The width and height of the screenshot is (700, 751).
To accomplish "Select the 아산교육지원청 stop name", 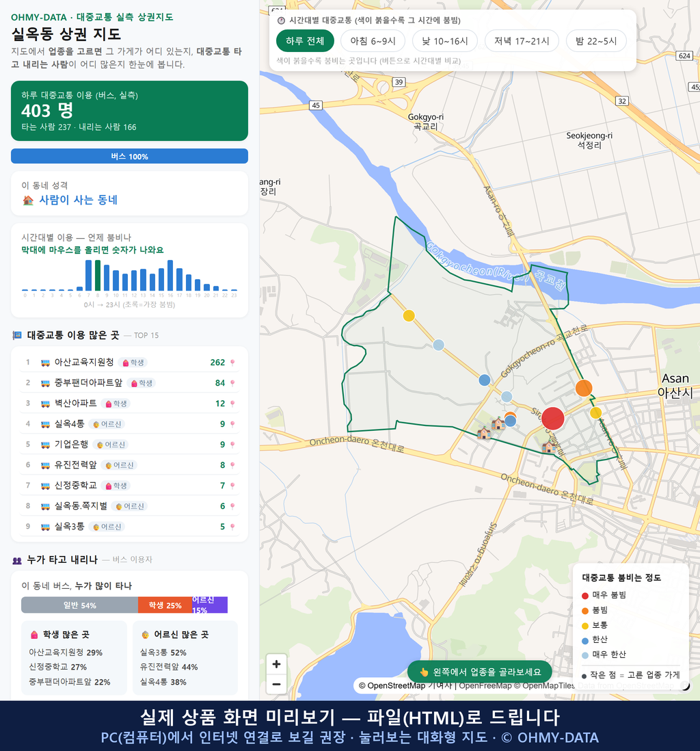I will point(84,362).
